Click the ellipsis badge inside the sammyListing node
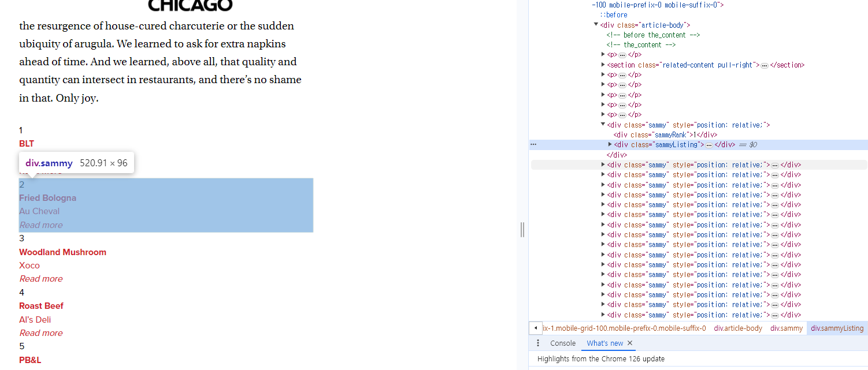This screenshot has width=868, height=370. [x=709, y=145]
